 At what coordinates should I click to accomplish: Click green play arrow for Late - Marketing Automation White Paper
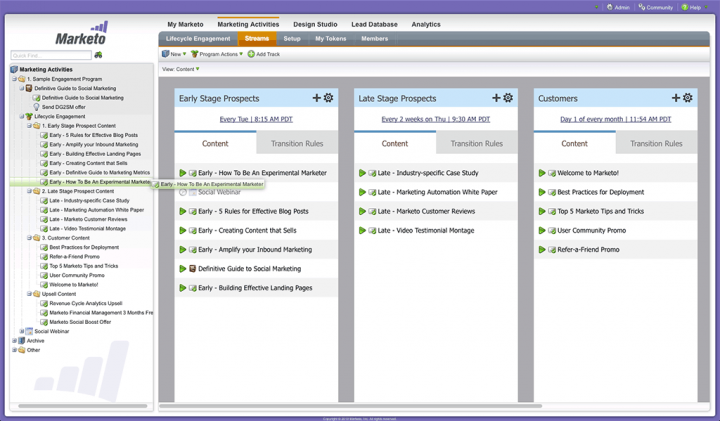tap(362, 192)
